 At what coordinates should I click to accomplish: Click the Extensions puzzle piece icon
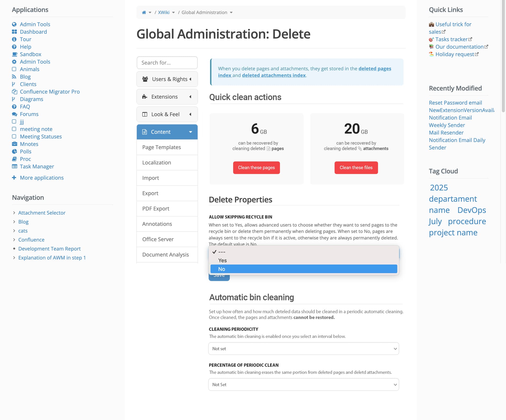point(144,97)
